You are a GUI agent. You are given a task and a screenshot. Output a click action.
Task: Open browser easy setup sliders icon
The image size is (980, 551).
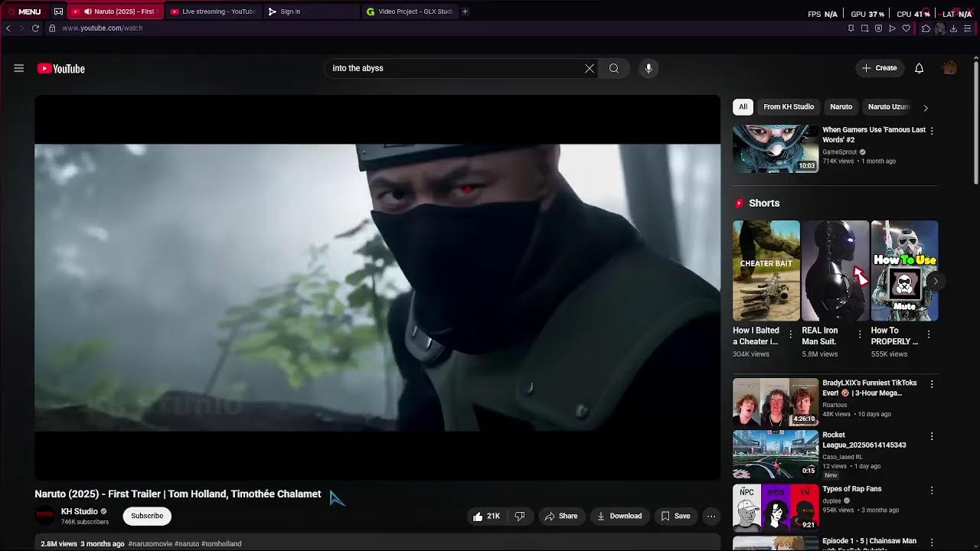tap(968, 28)
